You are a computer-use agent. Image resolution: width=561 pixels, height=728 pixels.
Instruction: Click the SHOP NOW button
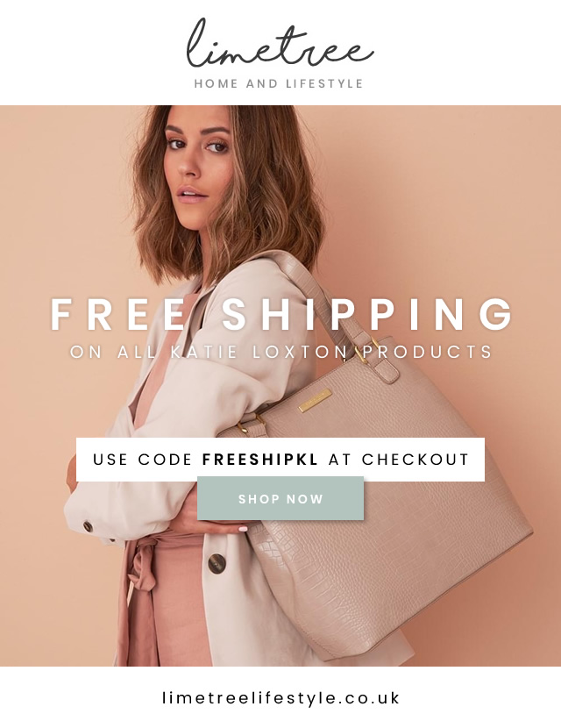(280, 499)
